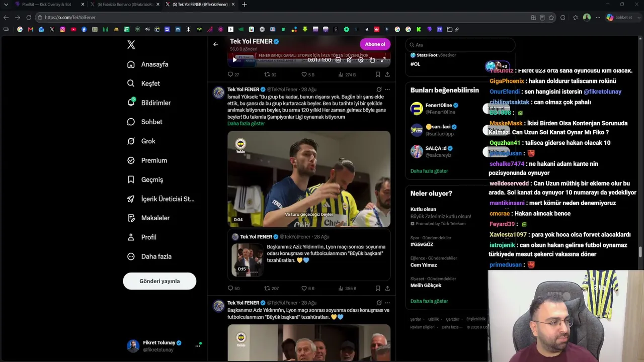The width and height of the screenshot is (644, 362).
Task: Toggle picture-in-picture on the top video
Action: click(x=372, y=60)
